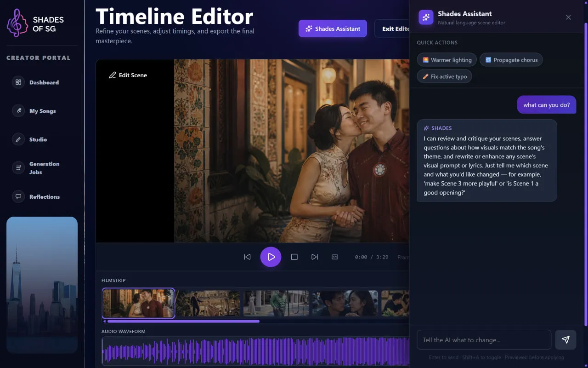Open the My Songs page
The height and width of the screenshot is (368, 588).
(x=42, y=111)
